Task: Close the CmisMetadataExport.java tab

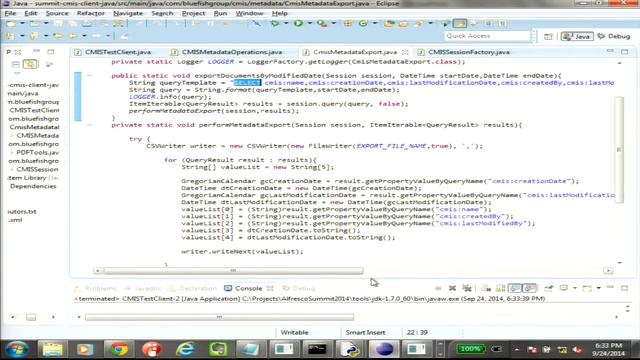Action: (405, 52)
